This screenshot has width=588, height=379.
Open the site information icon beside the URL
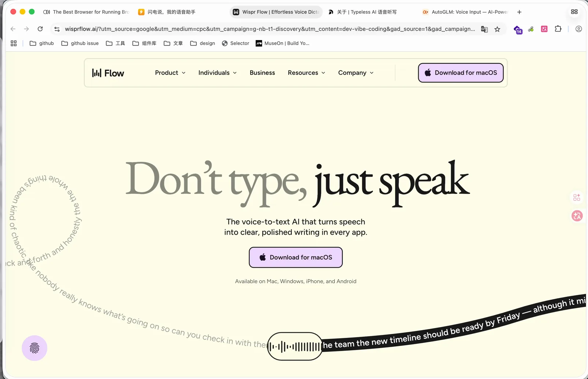tap(57, 29)
